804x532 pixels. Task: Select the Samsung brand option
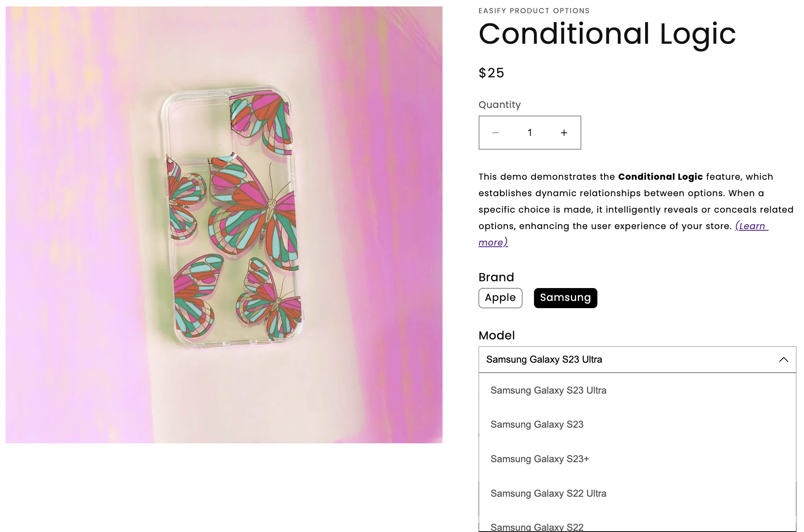point(565,298)
